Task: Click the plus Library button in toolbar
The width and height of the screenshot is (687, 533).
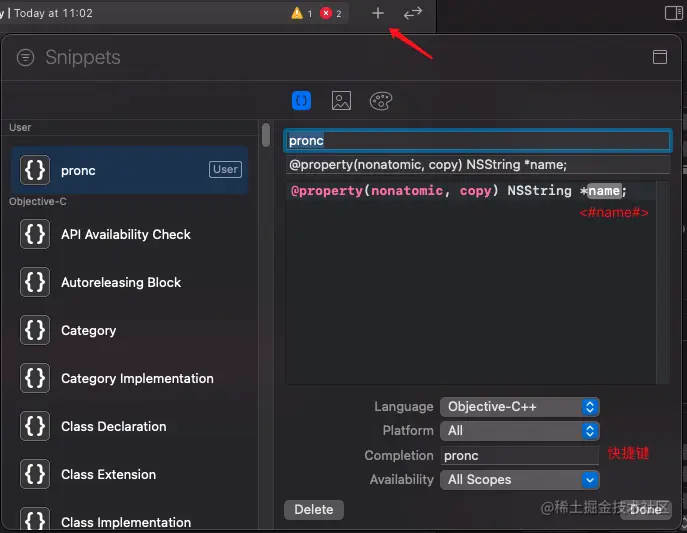Action: (378, 13)
